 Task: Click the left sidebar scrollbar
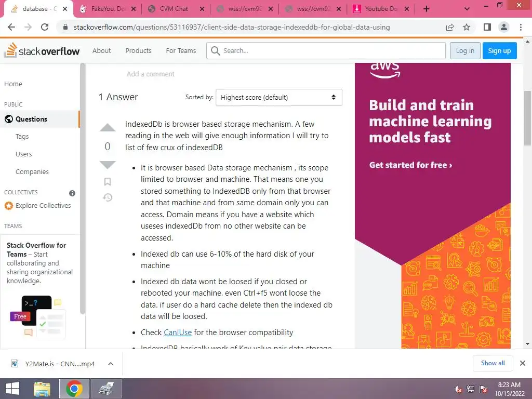click(x=83, y=189)
